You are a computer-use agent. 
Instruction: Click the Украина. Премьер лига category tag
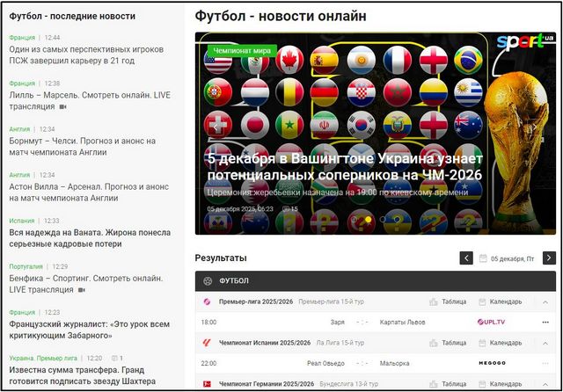click(x=43, y=358)
